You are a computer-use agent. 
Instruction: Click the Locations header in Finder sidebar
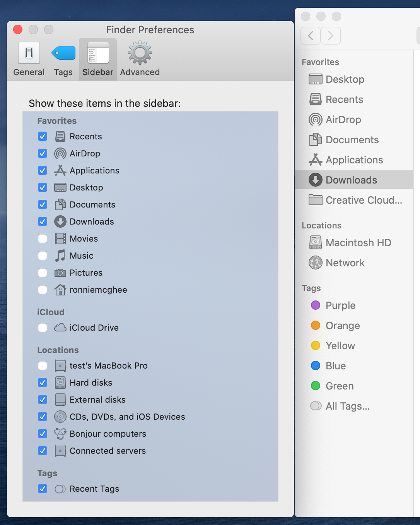pyautogui.click(x=321, y=225)
